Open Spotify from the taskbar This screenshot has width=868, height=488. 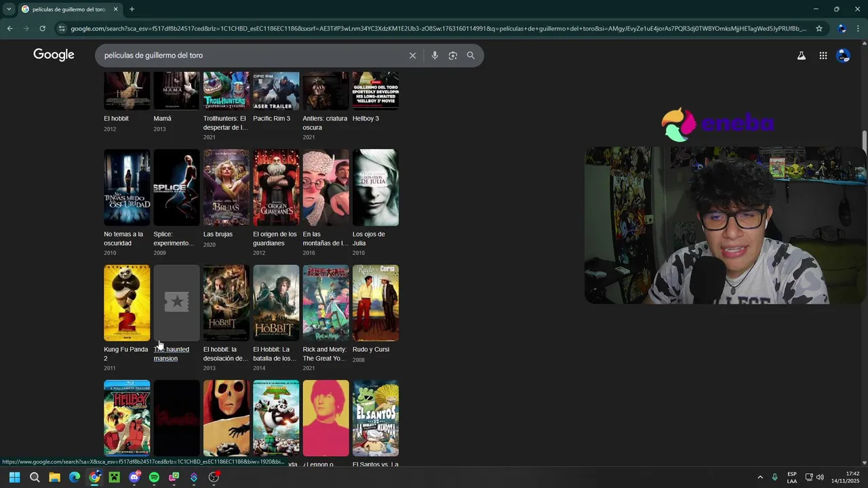[154, 477]
